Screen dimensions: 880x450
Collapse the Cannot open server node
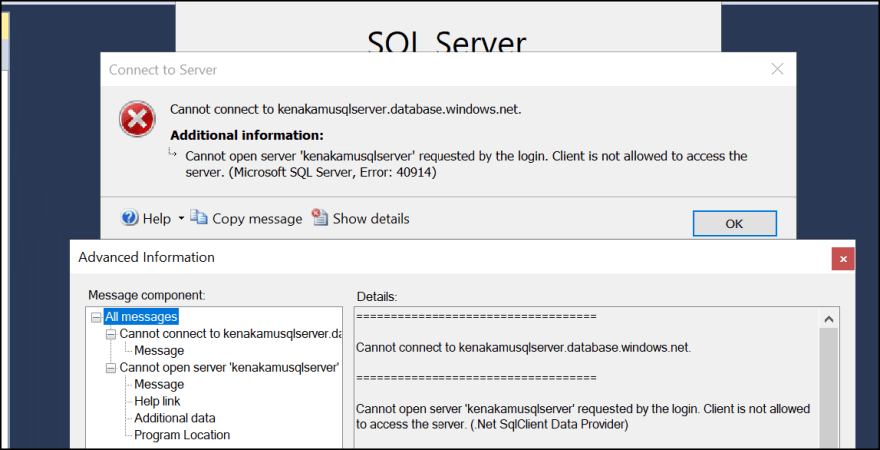point(111,368)
